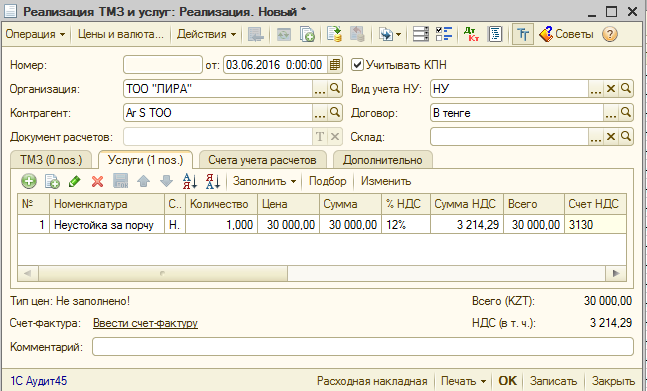The image size is (647, 391).
Task: Click the ellipsis select button for Склад
Action: coord(595,137)
